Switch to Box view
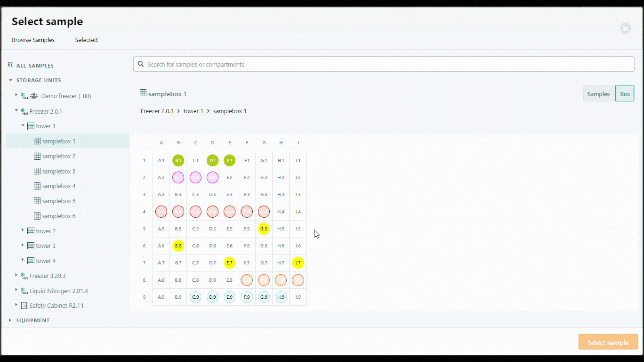 625,94
